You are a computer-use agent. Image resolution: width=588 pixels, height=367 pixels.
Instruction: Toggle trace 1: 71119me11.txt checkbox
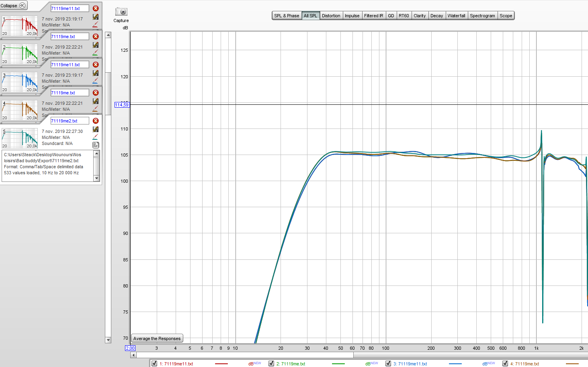154,363
